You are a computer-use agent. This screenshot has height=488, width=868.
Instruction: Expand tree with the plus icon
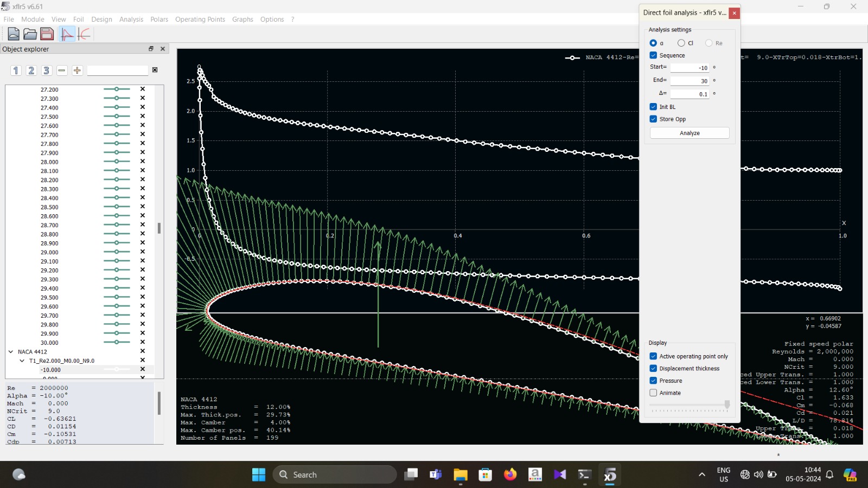pyautogui.click(x=77, y=70)
